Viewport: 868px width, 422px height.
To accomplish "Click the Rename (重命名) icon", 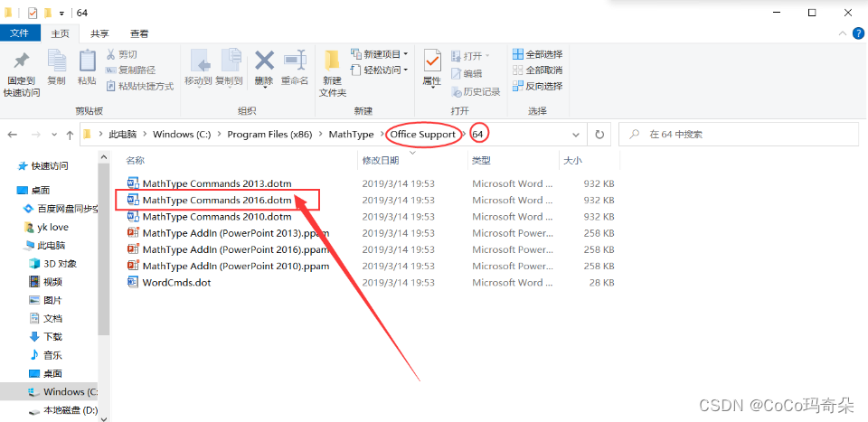I will pos(295,61).
